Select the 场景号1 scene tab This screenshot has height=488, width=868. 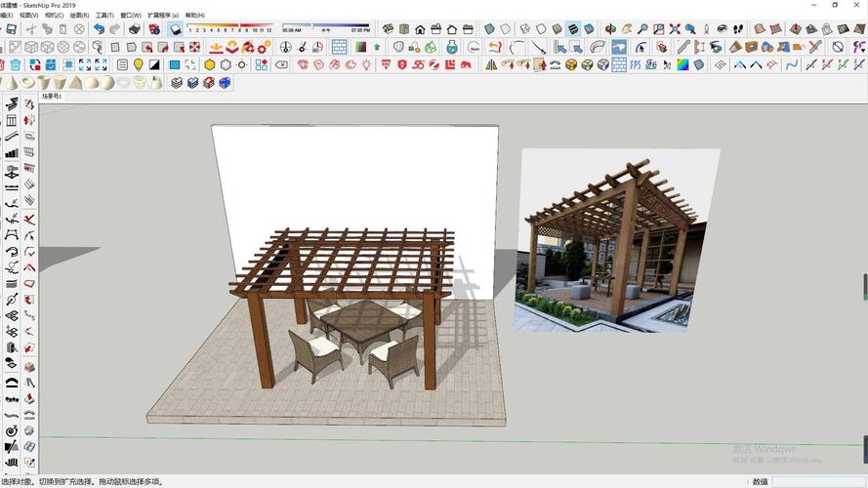[52, 97]
